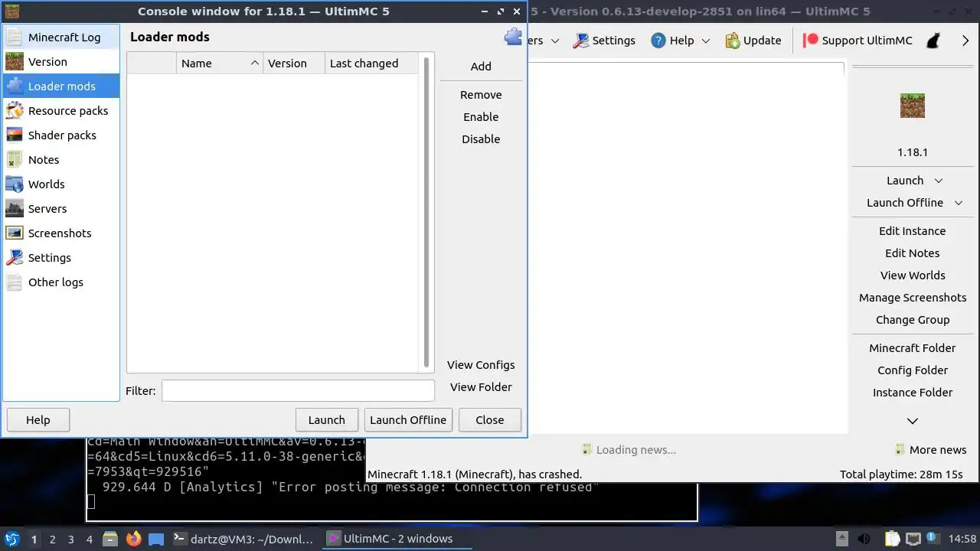The image size is (980, 551).
Task: Sort mods by Version column
Action: 294,64
